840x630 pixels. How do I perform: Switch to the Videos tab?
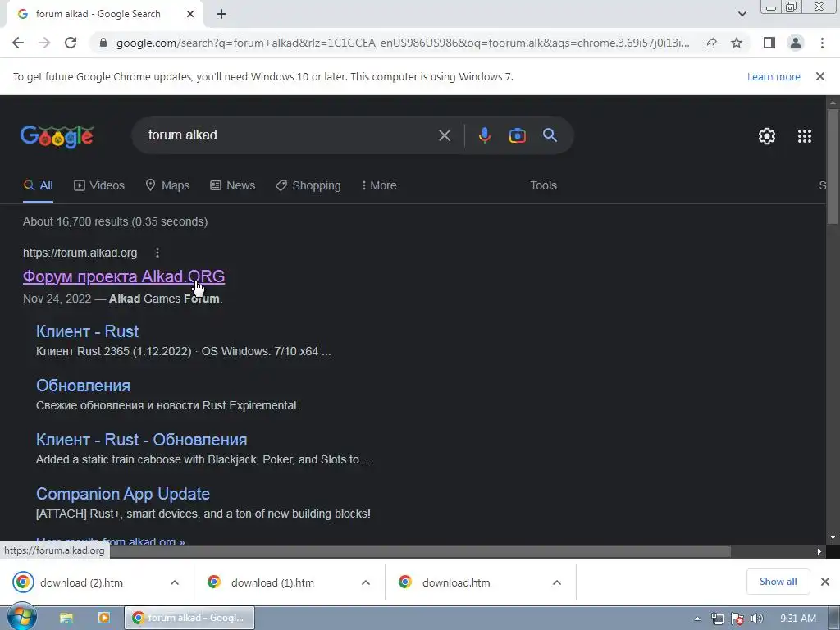tap(99, 185)
